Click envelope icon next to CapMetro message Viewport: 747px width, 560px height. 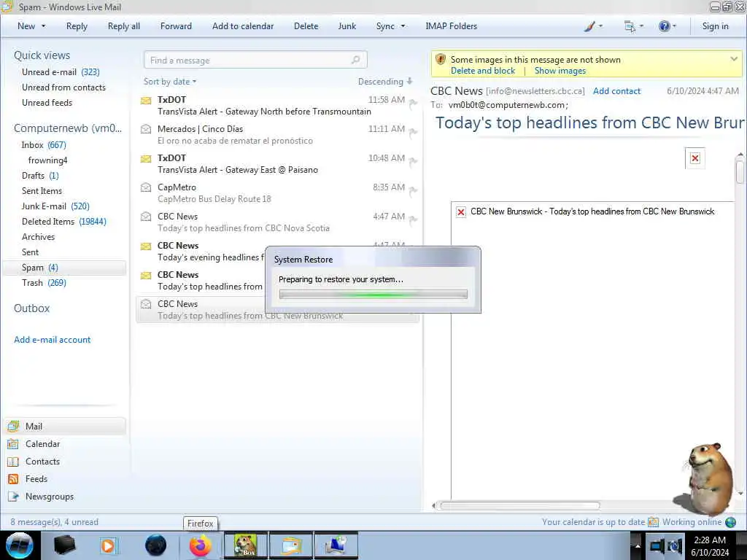click(146, 187)
